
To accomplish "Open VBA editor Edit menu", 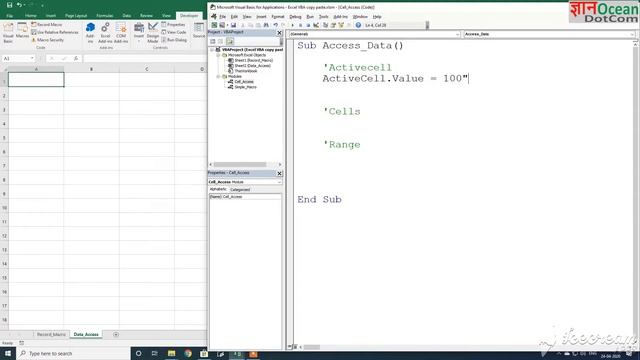I will pos(234,17).
